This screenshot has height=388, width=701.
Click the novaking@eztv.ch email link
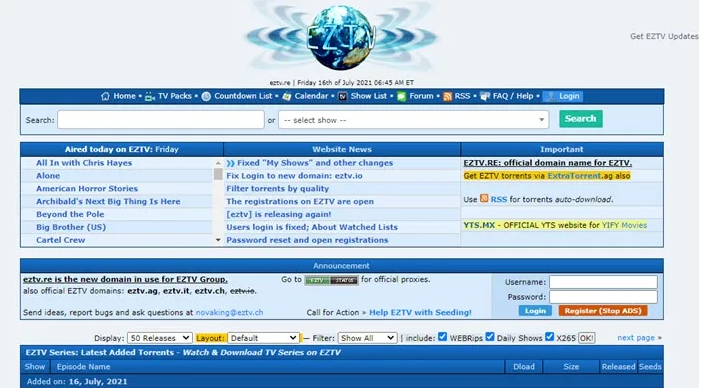pyautogui.click(x=229, y=312)
